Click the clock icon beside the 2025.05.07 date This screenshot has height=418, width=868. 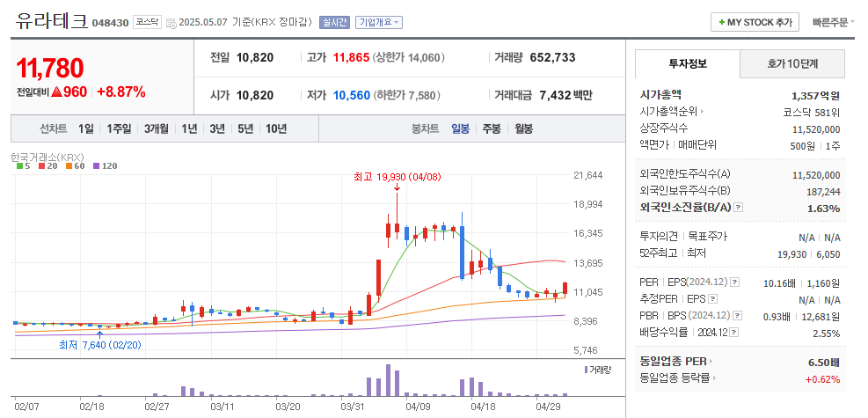tap(171, 23)
